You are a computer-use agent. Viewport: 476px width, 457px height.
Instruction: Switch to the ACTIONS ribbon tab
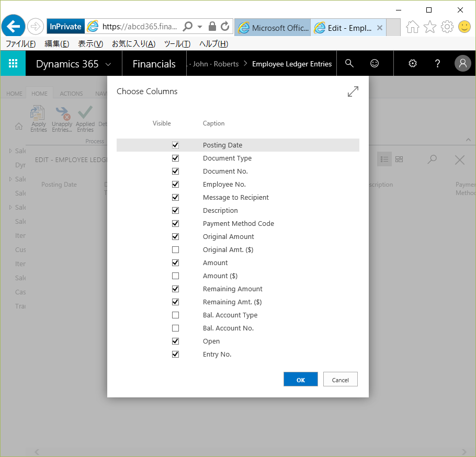click(71, 94)
